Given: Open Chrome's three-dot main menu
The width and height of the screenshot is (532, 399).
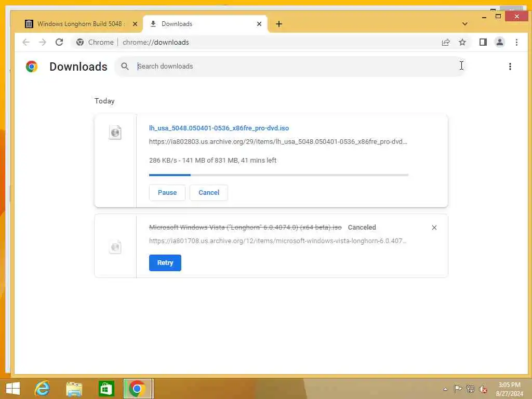Looking at the screenshot, I should coord(516,42).
